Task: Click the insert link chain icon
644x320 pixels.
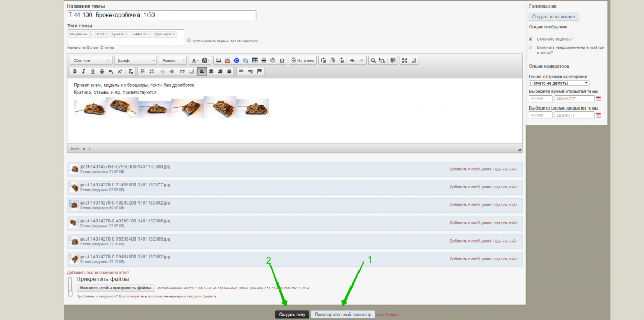Action: point(241,71)
